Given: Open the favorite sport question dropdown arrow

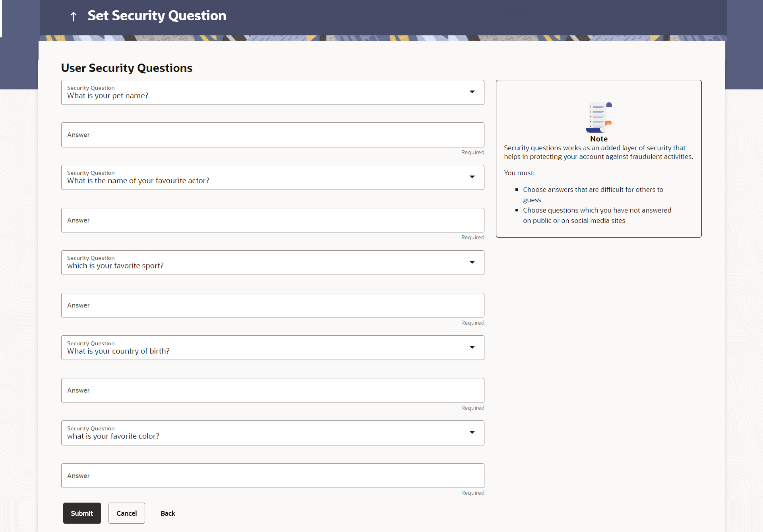Looking at the screenshot, I should [x=472, y=262].
